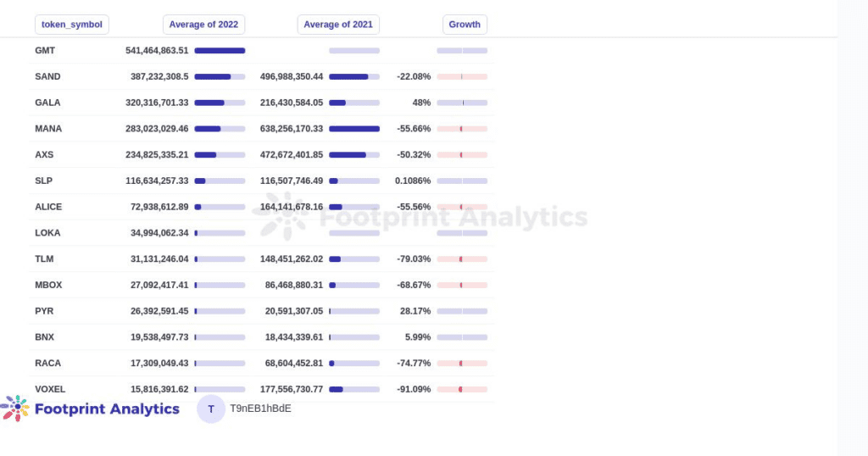Click the VOXEL growth indicator bar
The height and width of the screenshot is (456, 868).
pyautogui.click(x=462, y=389)
